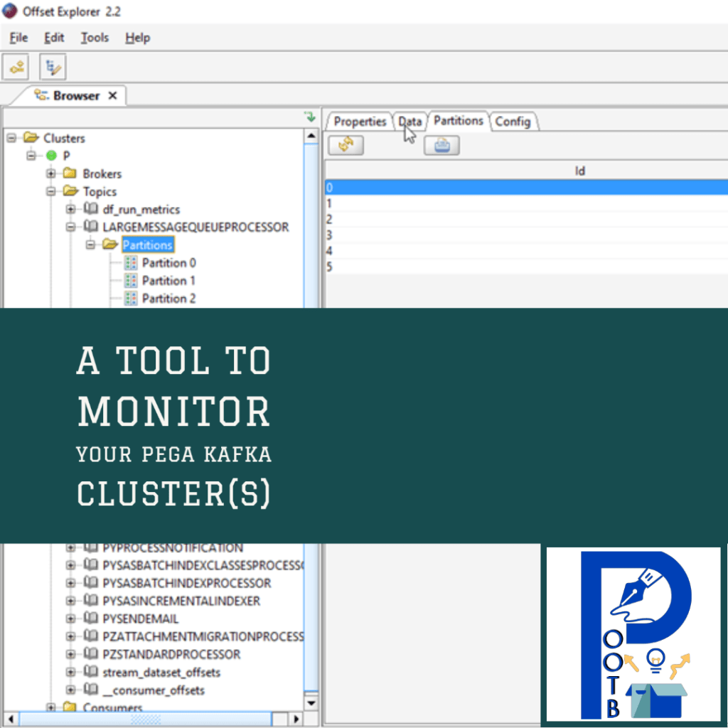The height and width of the screenshot is (728, 728).
Task: Click the add connection toolbar icon
Action: (16, 68)
